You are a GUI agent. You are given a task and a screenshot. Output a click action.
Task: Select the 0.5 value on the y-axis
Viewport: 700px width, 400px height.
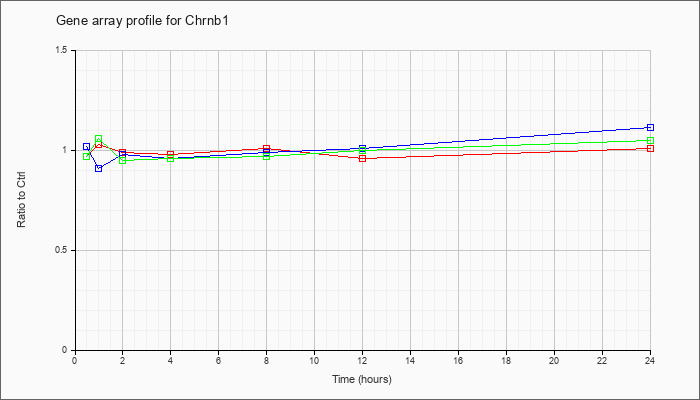coord(62,250)
